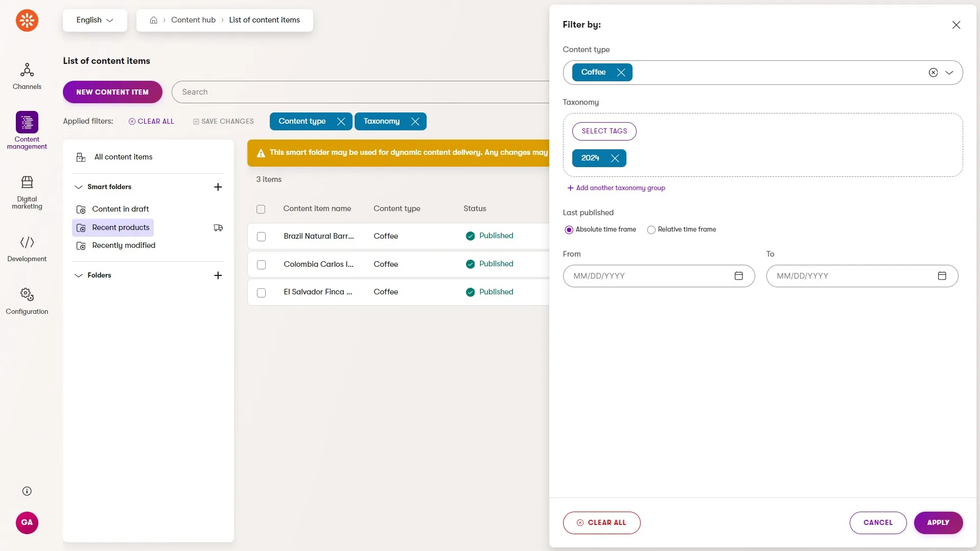Image resolution: width=980 pixels, height=551 pixels.
Task: Remove the Coffee tag from Content type
Action: 621,72
